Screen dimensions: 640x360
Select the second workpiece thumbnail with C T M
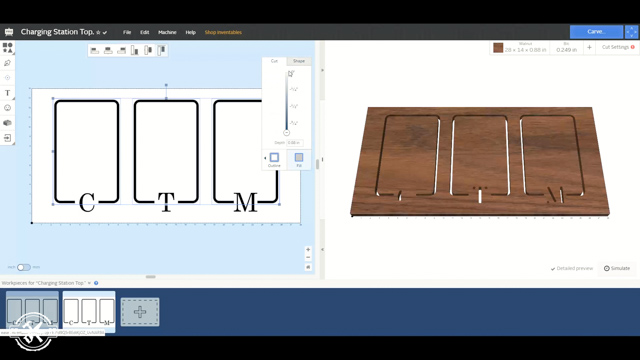tap(89, 311)
